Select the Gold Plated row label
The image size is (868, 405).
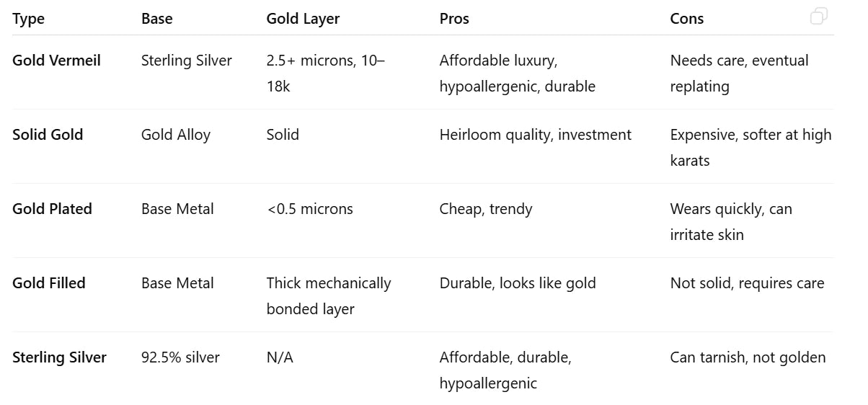tap(52, 209)
